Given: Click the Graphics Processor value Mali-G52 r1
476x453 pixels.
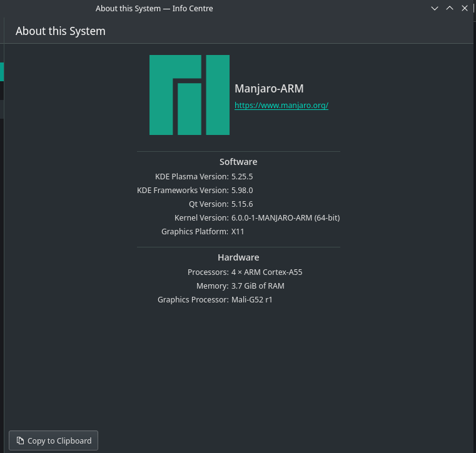Looking at the screenshot, I should coord(251,300).
